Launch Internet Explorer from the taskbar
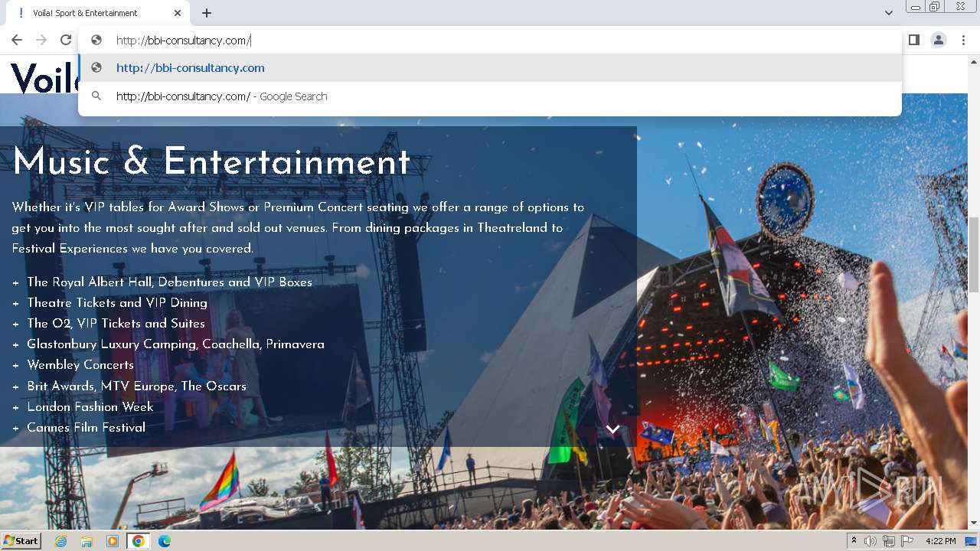 [x=60, y=541]
